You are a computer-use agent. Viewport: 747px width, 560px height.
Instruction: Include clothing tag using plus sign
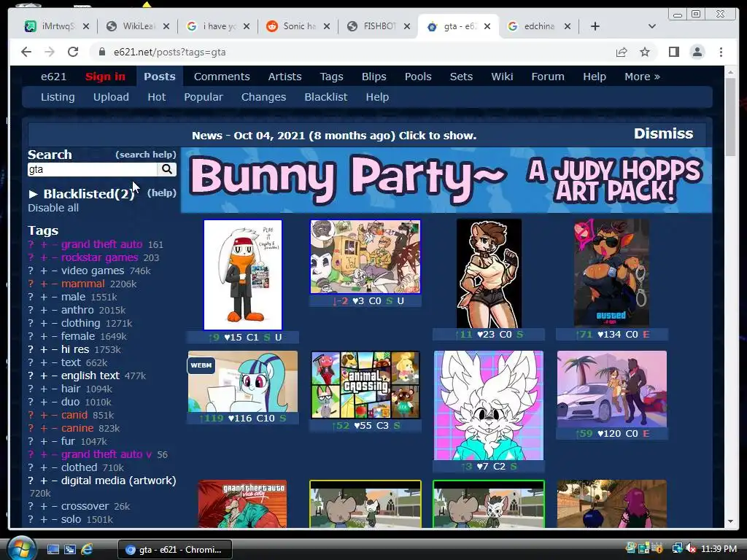click(43, 323)
